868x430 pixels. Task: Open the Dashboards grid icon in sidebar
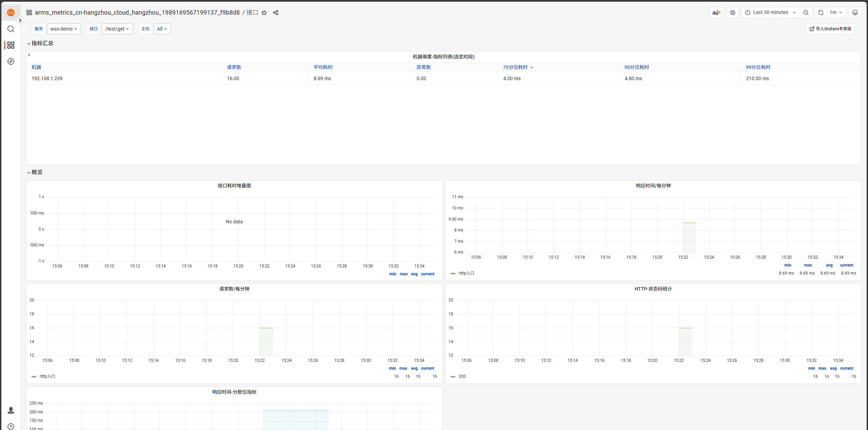click(11, 45)
